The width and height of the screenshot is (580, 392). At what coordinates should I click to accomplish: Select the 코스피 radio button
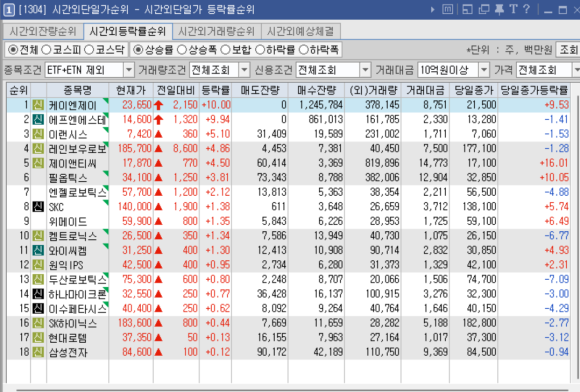(46, 50)
